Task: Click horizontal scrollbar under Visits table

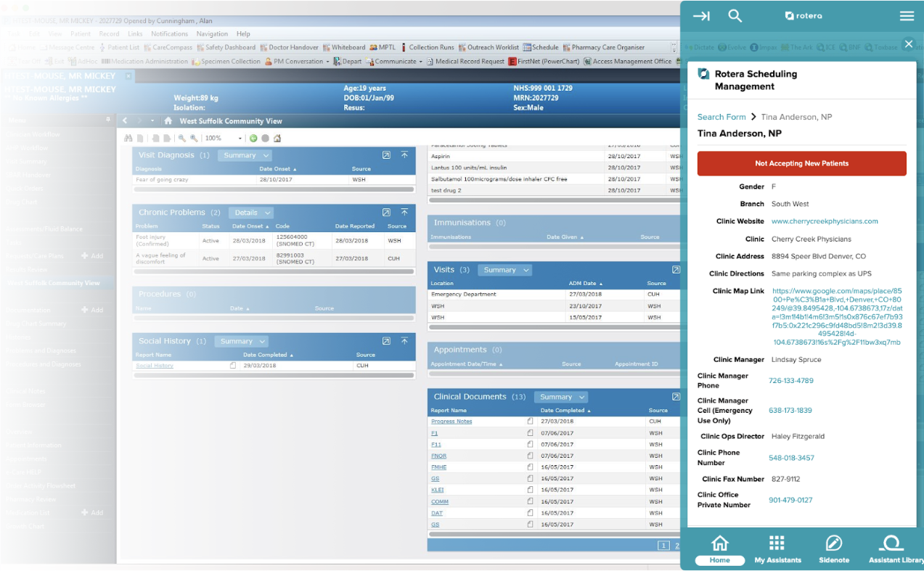Action: [555, 326]
